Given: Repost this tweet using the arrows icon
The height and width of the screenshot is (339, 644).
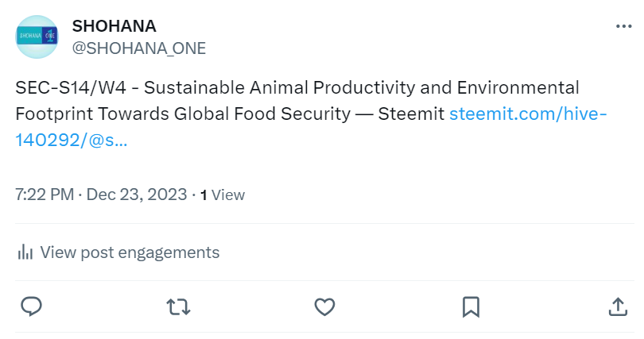Looking at the screenshot, I should pyautogui.click(x=178, y=306).
